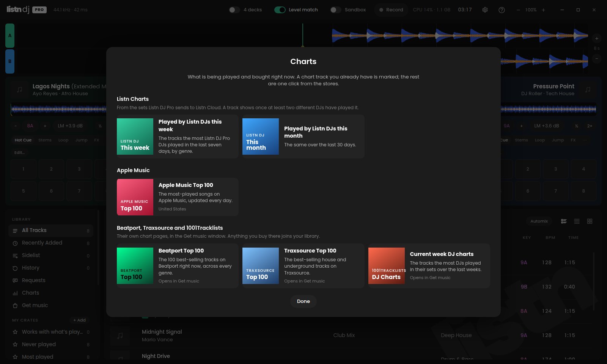Start recording with the Record button
Viewport: 607px width, 364px height.
tap(391, 10)
